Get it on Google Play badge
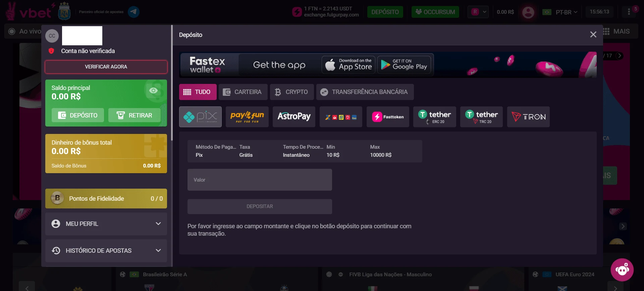 point(404,65)
